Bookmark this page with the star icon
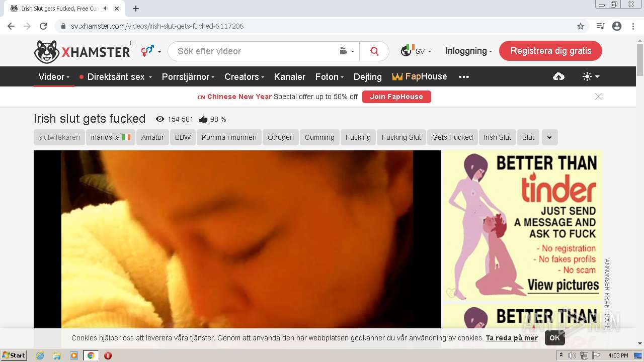Screen dimensions: 644x362 click(x=581, y=26)
